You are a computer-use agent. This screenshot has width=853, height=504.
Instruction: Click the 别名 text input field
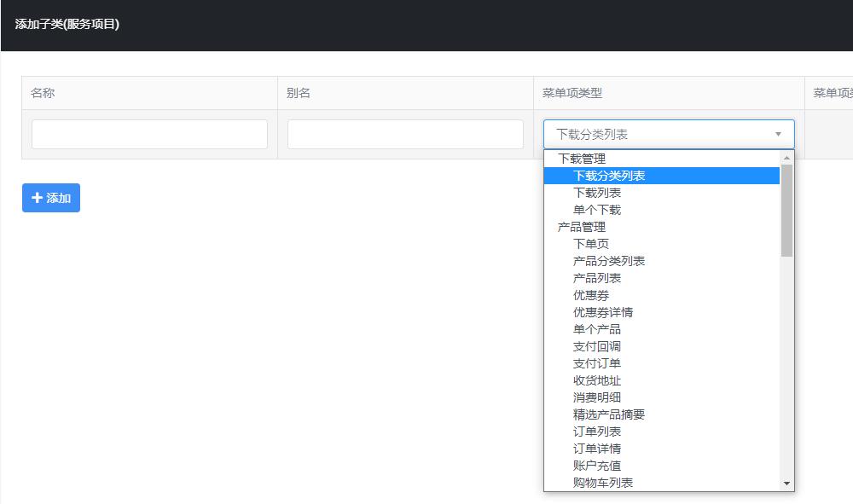(405, 134)
